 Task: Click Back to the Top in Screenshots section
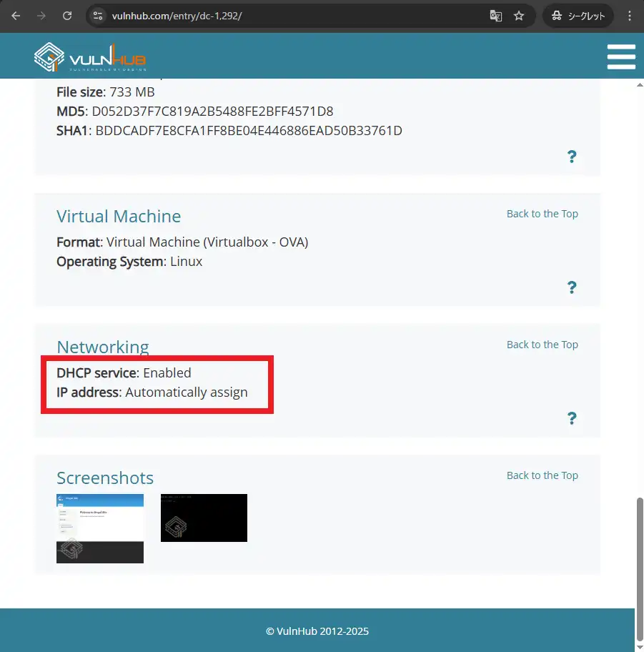542,475
